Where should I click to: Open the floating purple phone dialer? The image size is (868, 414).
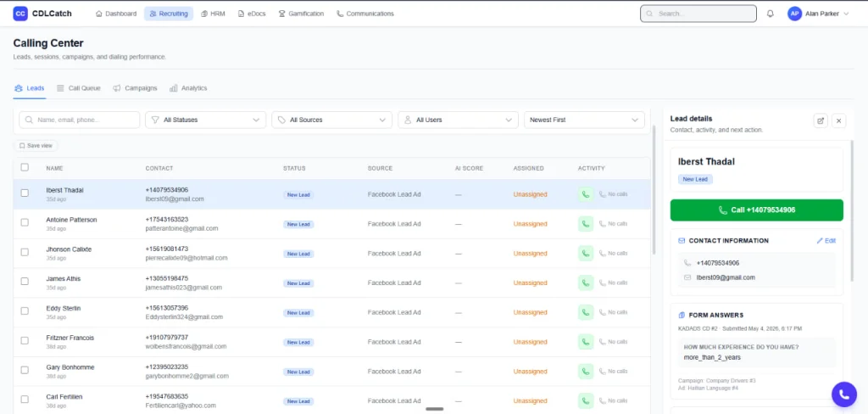click(x=843, y=394)
